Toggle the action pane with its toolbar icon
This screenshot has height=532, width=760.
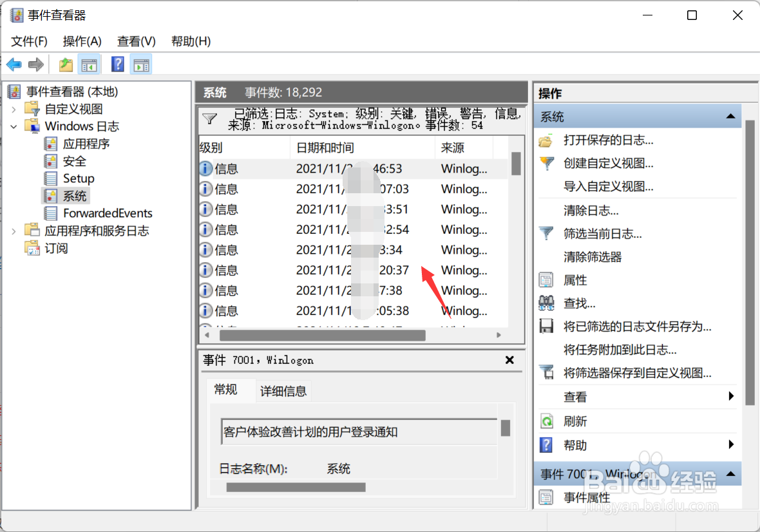(140, 64)
